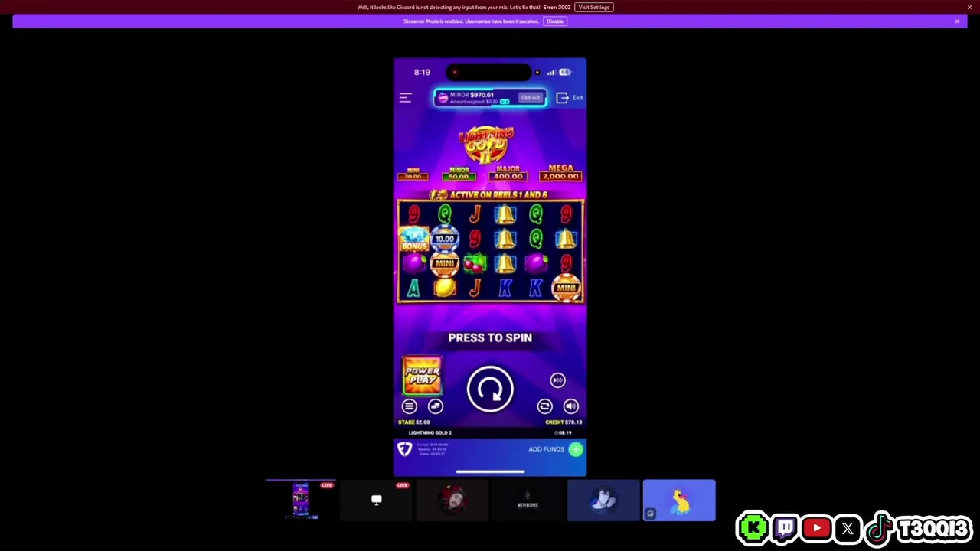This screenshot has width=980, height=551.
Task: Click the ADD FUNDS label
Action: [x=546, y=449]
